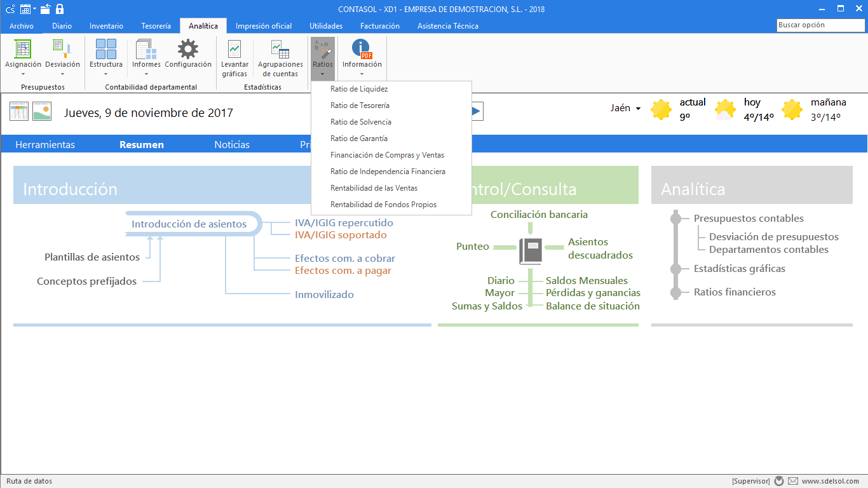Open the Configuración gear tool

click(x=188, y=55)
